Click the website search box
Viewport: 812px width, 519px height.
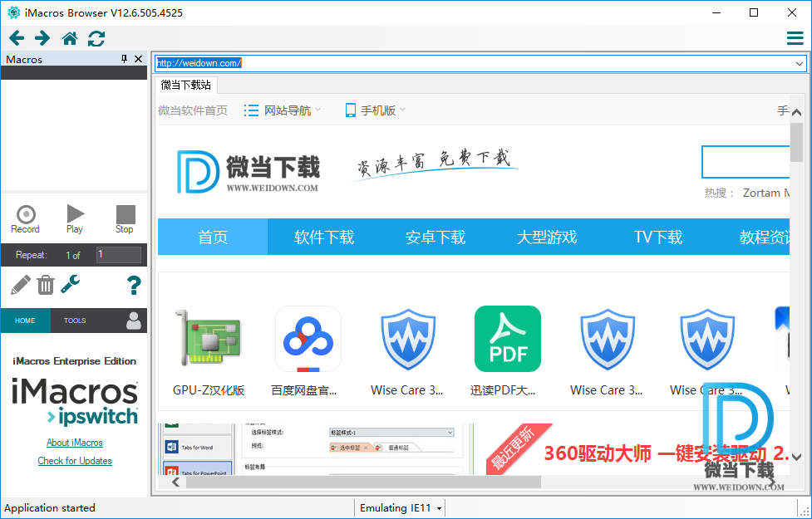746,162
